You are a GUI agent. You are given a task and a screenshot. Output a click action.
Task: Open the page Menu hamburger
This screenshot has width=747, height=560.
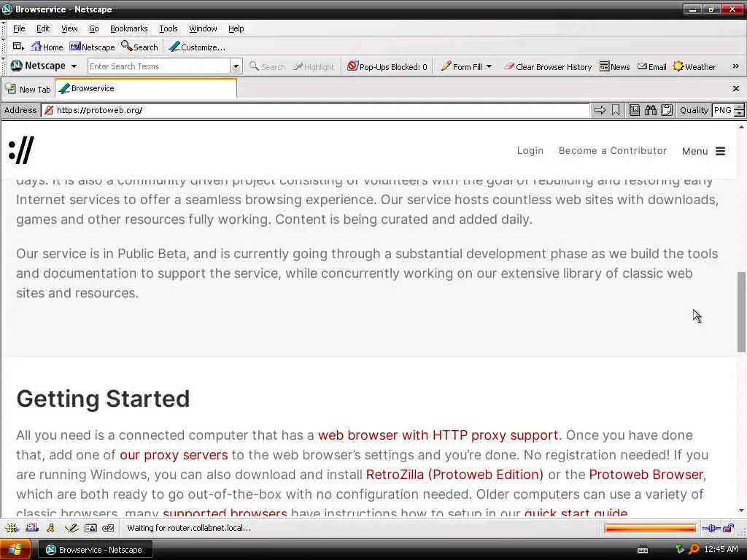click(x=704, y=151)
